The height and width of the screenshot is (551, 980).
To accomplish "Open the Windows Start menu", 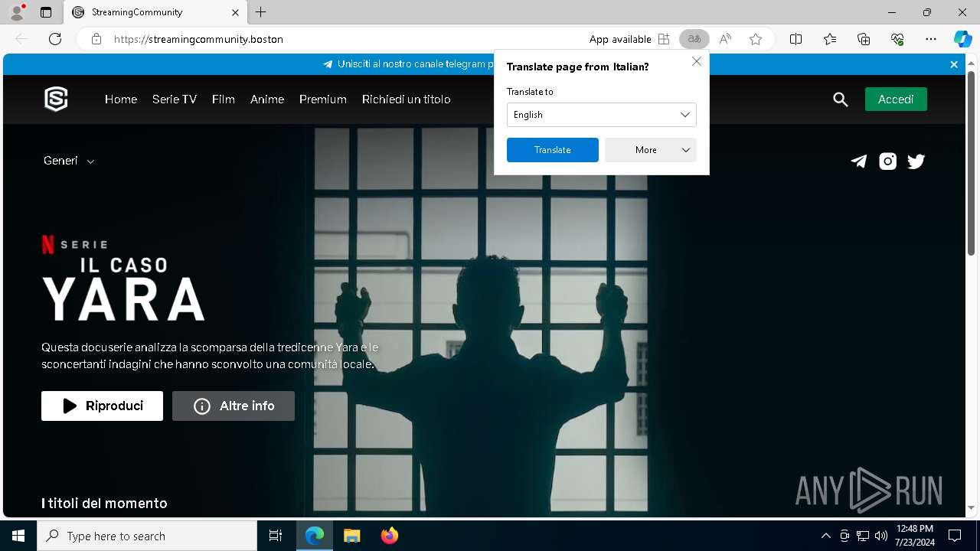I will coord(18,536).
